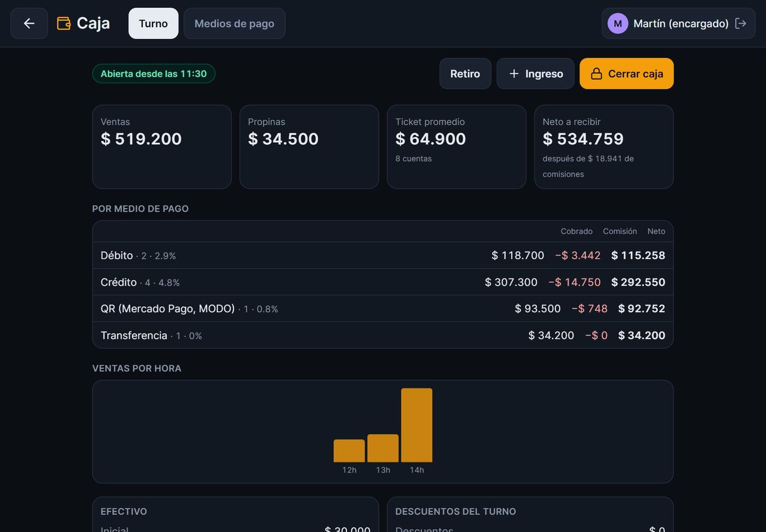Click the plus icon on Ingreso
766x532 pixels.
click(x=514, y=74)
